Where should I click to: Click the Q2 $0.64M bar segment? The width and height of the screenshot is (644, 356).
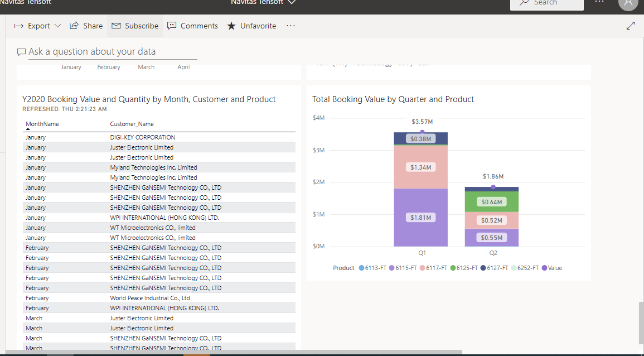[x=492, y=202]
